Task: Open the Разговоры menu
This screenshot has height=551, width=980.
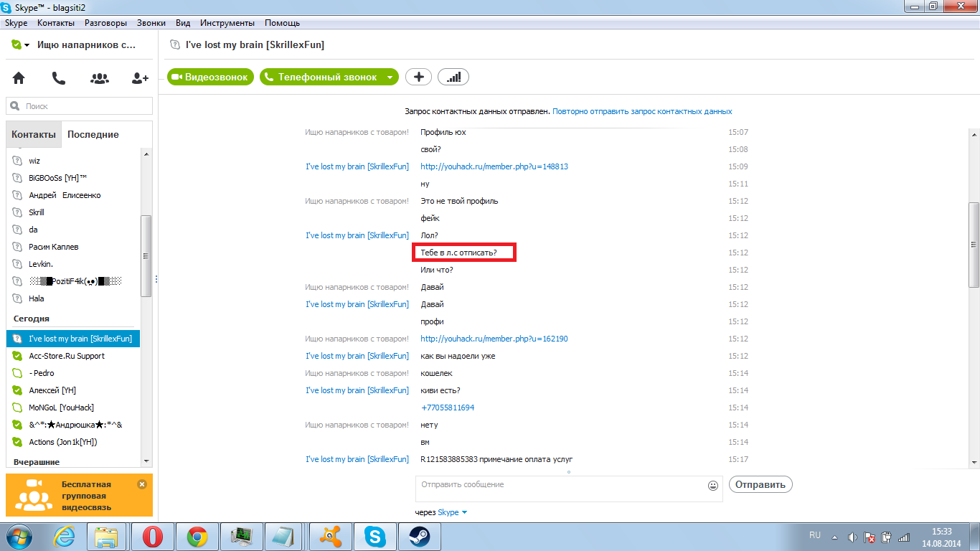Action: pos(105,23)
